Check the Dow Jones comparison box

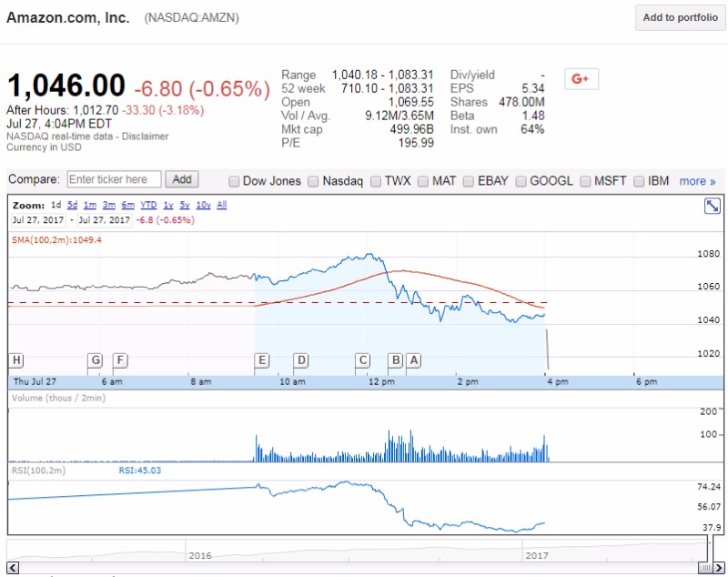click(x=234, y=181)
